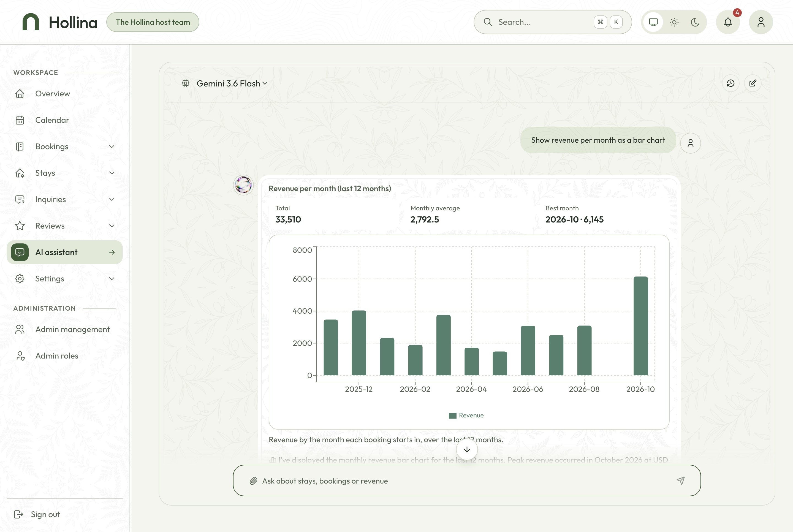The width and height of the screenshot is (793, 532).
Task: Switch to system theme monitor toggle
Action: [x=653, y=22]
